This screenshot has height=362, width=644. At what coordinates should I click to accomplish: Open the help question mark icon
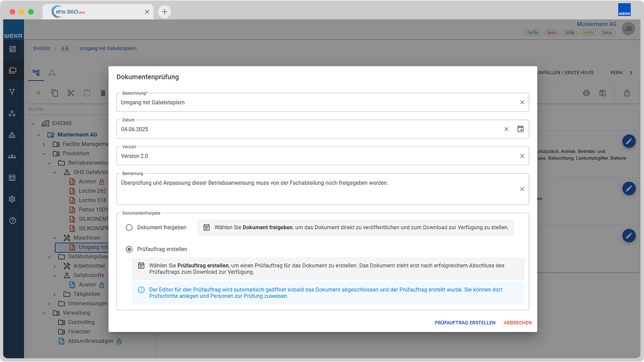click(x=12, y=220)
